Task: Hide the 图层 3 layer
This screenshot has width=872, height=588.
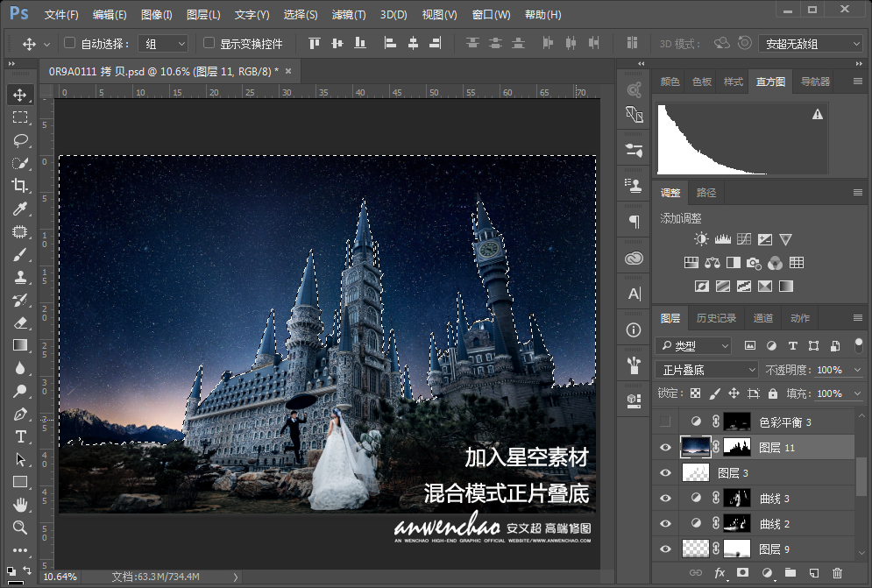Action: tap(665, 473)
